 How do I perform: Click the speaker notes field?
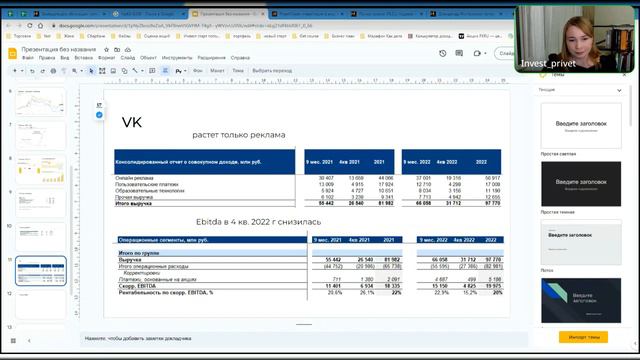point(304,339)
